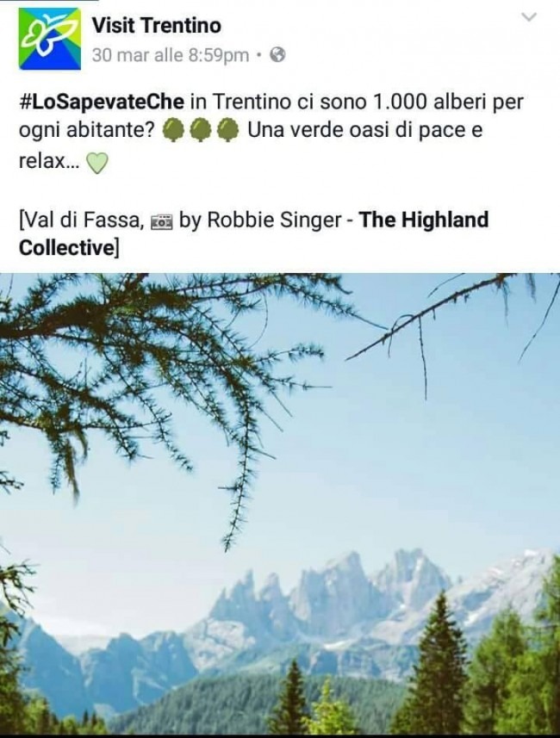This screenshot has height=738, width=560.
Task: Open The Highland Collective page link
Action: click(253, 233)
